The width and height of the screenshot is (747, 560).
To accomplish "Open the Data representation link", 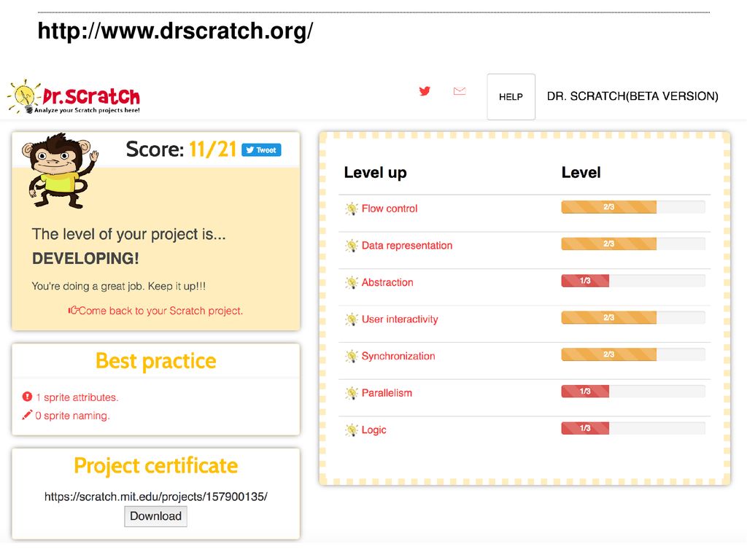I will (x=407, y=246).
